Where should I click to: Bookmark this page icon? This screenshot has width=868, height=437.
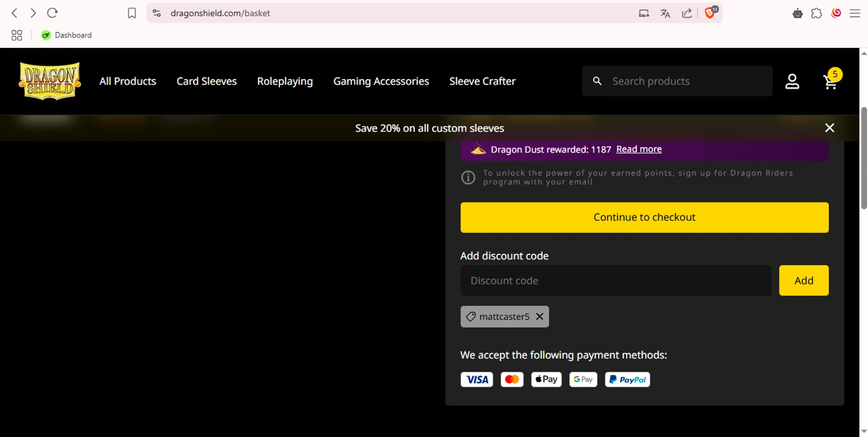[132, 13]
